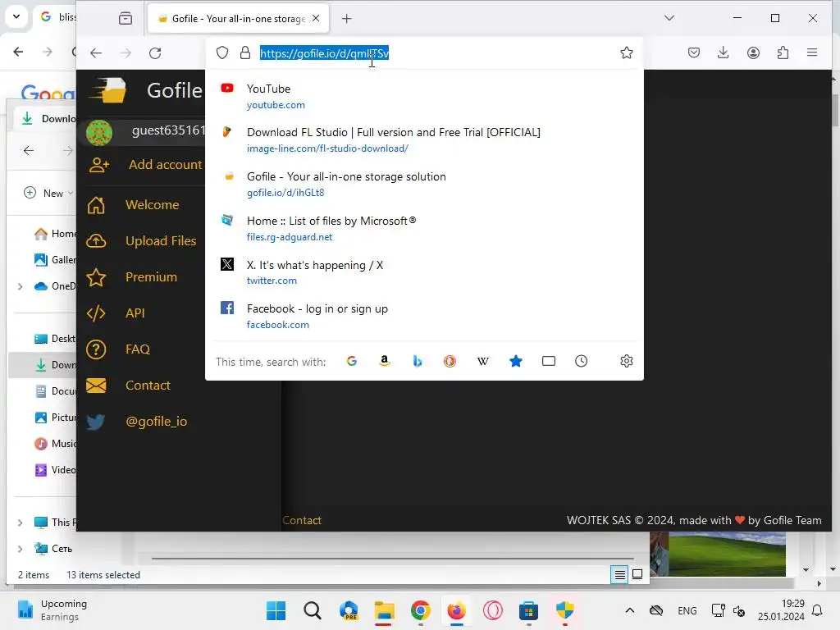Open the tracking protection shield icon
This screenshot has height=630, width=840.
(222, 52)
